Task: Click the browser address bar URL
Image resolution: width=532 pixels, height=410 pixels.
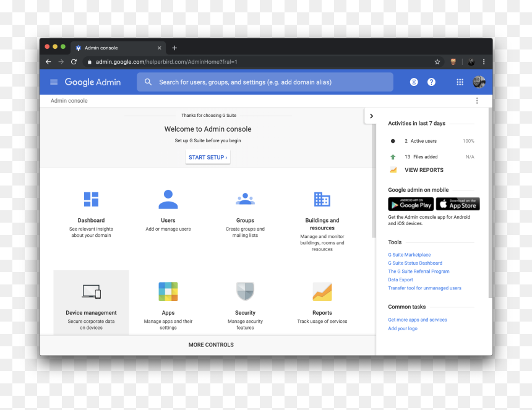Action: click(x=166, y=62)
